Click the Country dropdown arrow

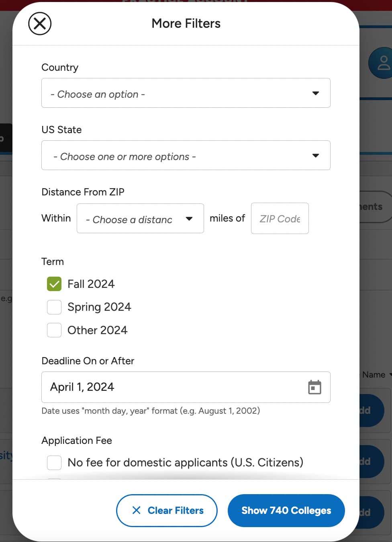coord(316,93)
